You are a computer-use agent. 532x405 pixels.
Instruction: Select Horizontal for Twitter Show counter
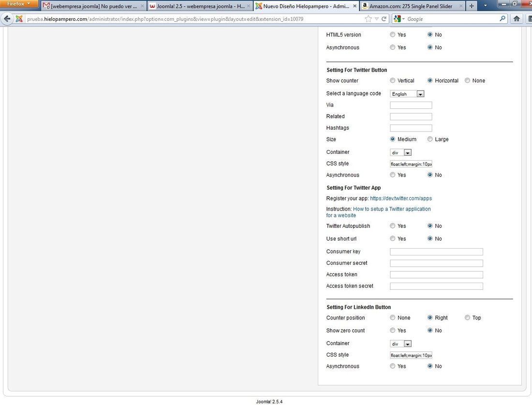pyautogui.click(x=430, y=80)
